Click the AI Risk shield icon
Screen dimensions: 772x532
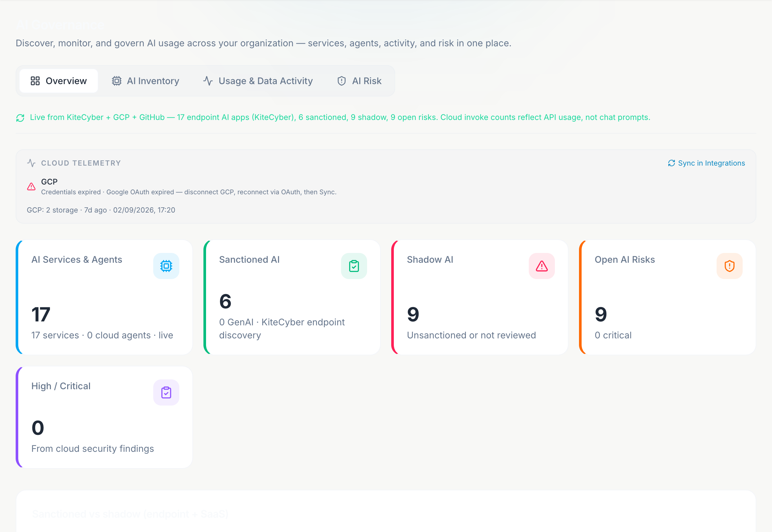[342, 81]
